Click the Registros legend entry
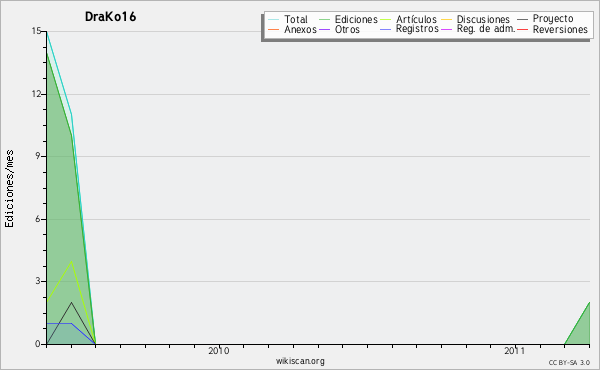The width and height of the screenshot is (600, 370). click(417, 29)
